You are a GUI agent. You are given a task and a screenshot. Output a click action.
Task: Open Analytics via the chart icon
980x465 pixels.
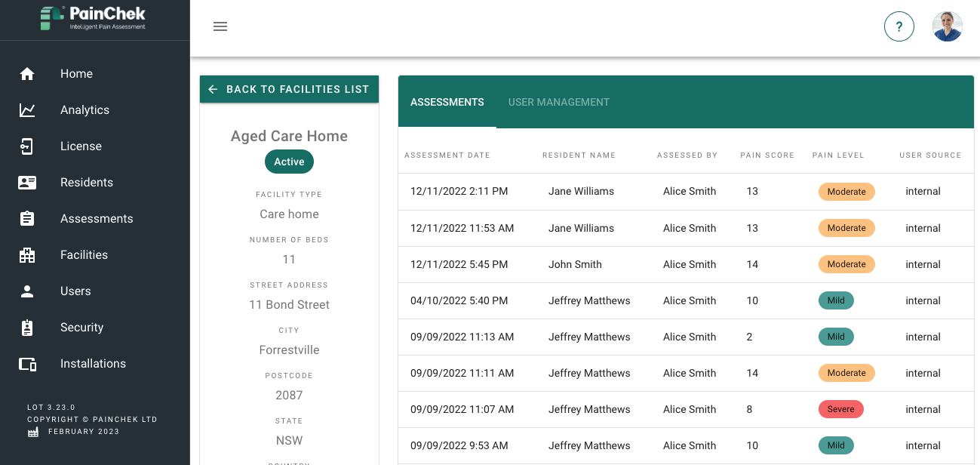coord(27,110)
